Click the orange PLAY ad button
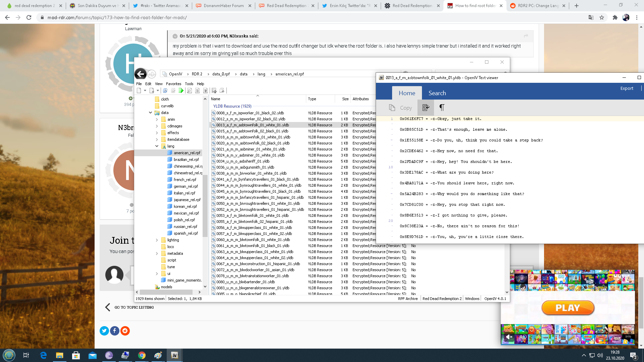The image size is (644, 362). click(x=568, y=308)
